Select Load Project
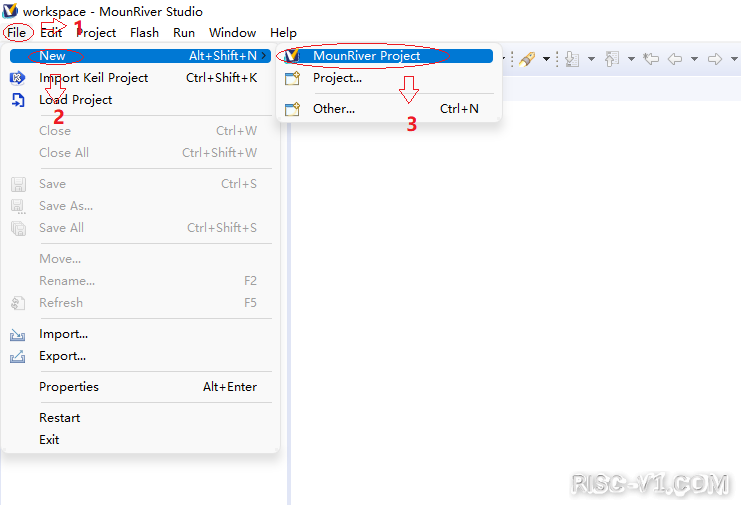The height and width of the screenshot is (505, 741). (140, 100)
